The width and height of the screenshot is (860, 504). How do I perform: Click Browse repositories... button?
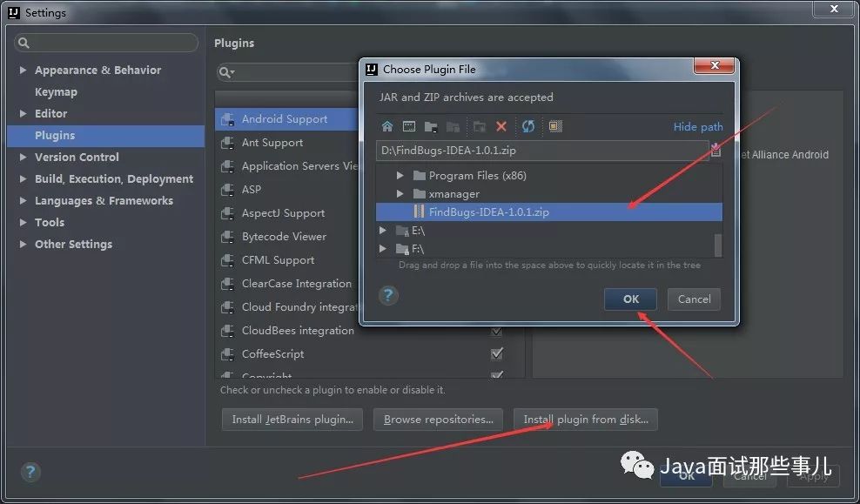point(438,420)
